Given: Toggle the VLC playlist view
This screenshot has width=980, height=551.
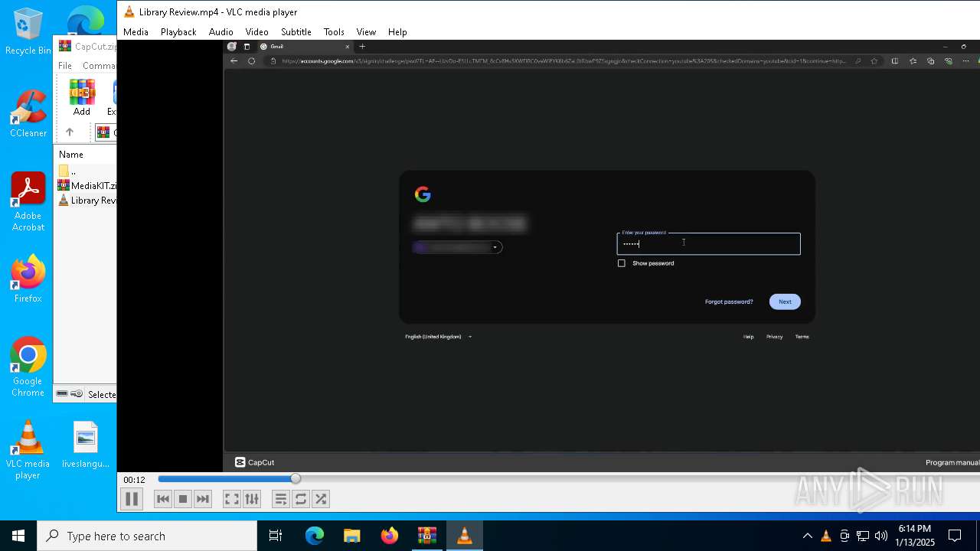Looking at the screenshot, I should coord(280,499).
